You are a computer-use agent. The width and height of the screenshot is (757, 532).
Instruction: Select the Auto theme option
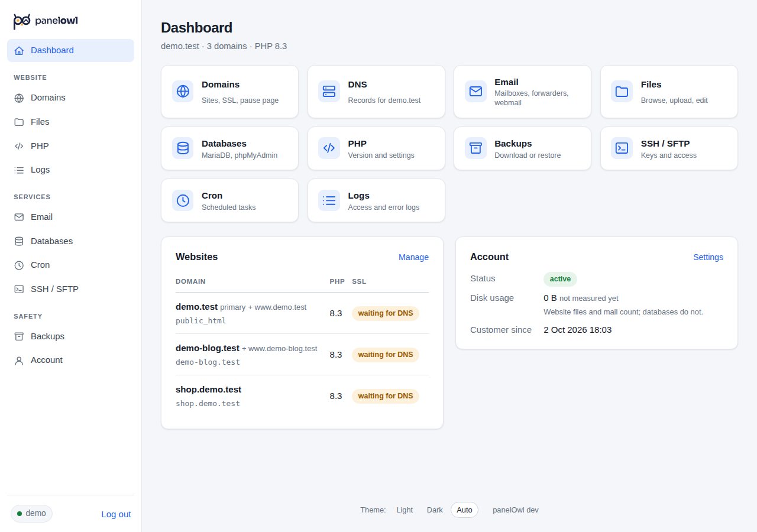click(464, 510)
